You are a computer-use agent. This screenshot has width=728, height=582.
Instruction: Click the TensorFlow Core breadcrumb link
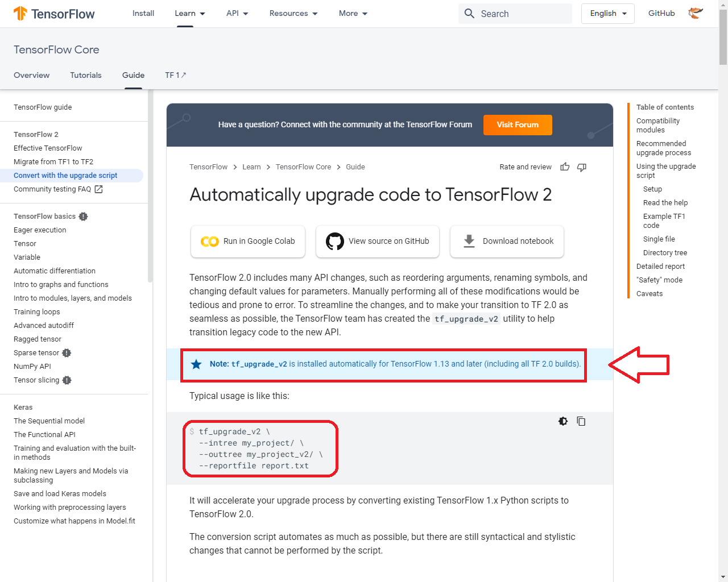pos(303,167)
